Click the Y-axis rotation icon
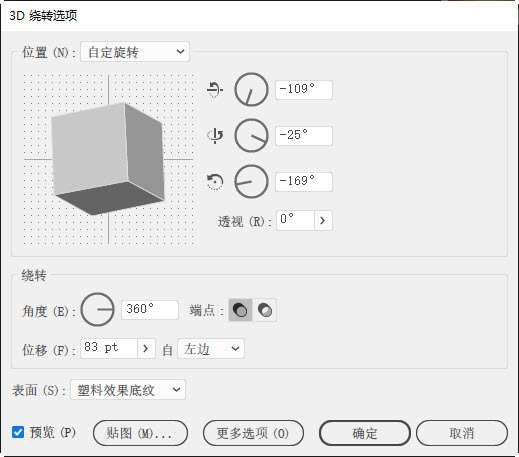The width and height of the screenshot is (519, 457). 215,135
